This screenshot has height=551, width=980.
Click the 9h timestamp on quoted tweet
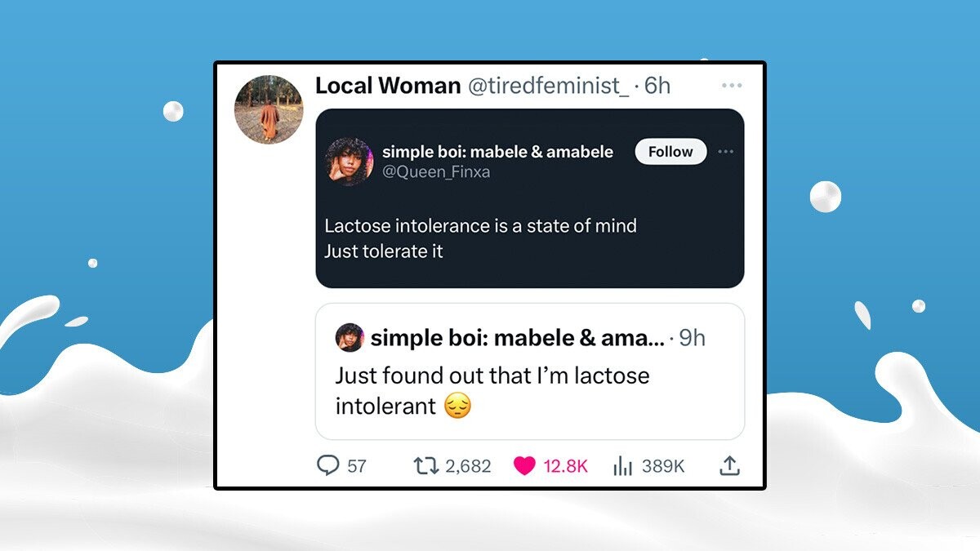point(693,338)
